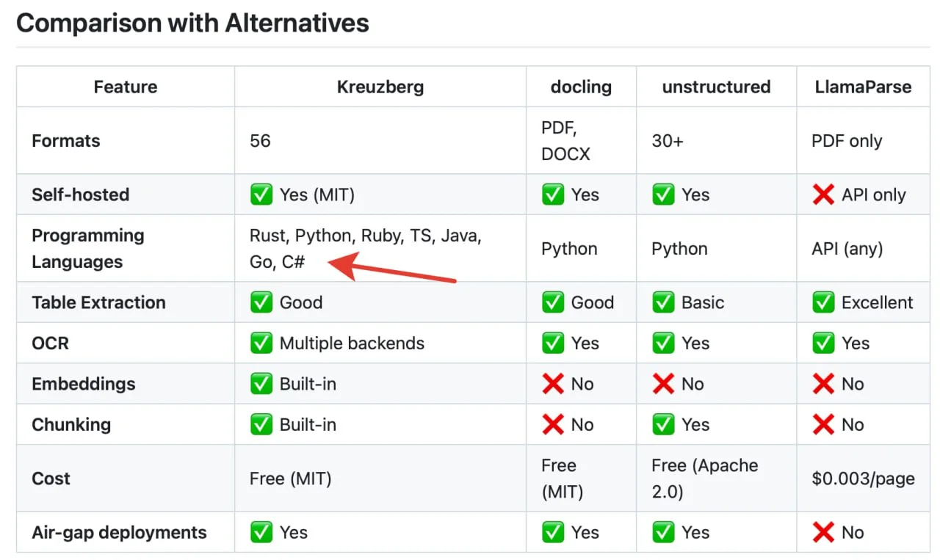Viewport: 940px width, 560px height.
Task: Click the red X beside "API only"
Action: tap(823, 195)
